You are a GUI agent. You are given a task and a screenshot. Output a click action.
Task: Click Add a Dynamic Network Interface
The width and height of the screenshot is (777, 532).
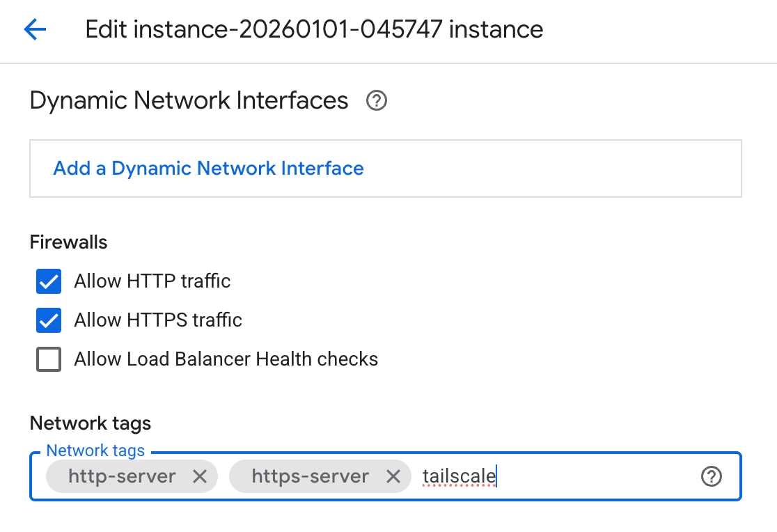(x=208, y=169)
